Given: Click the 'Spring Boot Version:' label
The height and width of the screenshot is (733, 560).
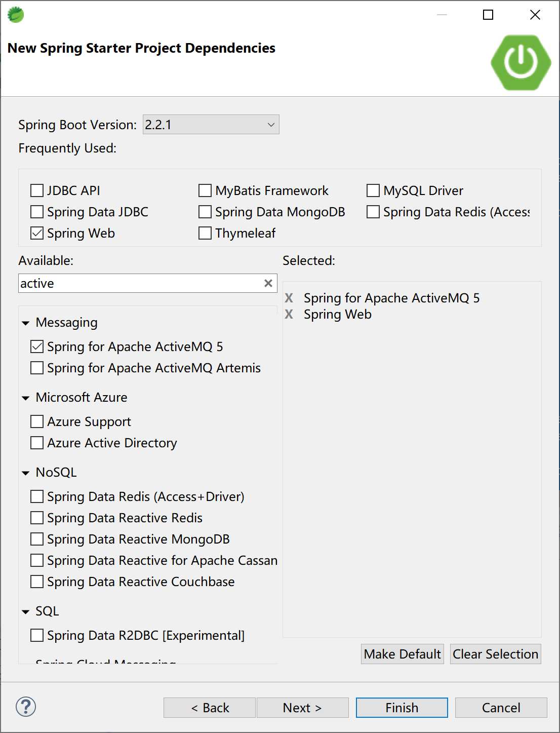Looking at the screenshot, I should point(77,125).
